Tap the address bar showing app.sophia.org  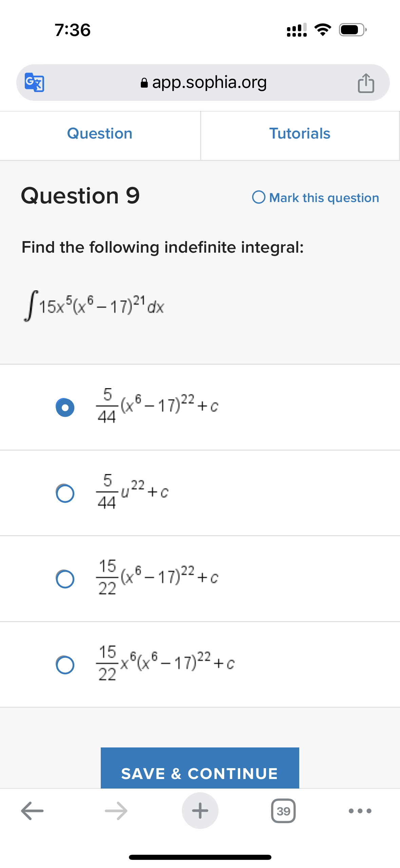click(x=209, y=83)
